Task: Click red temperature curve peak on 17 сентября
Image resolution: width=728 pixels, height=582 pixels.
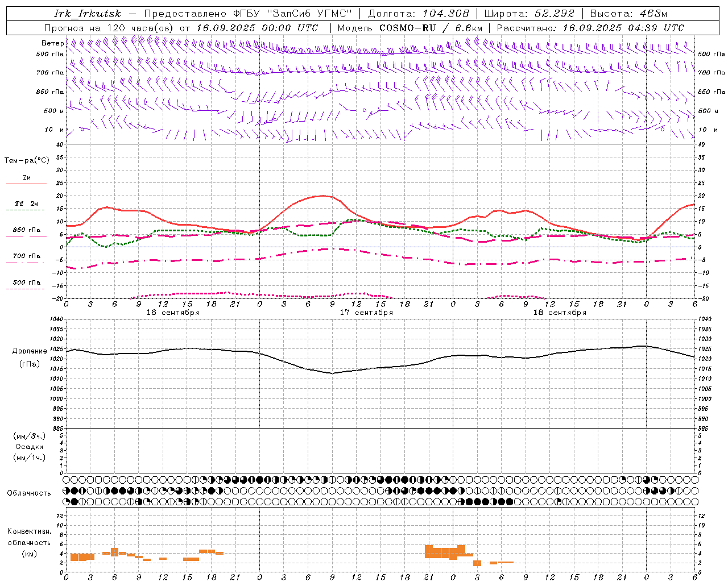Action: point(324,196)
